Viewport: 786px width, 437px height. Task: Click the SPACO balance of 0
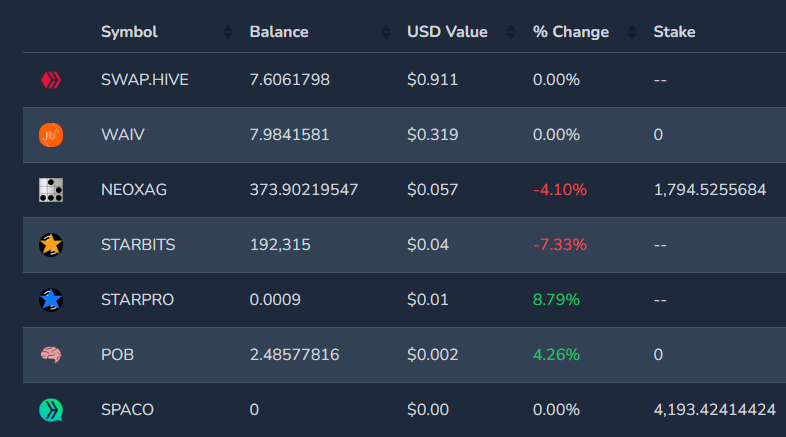pos(254,410)
